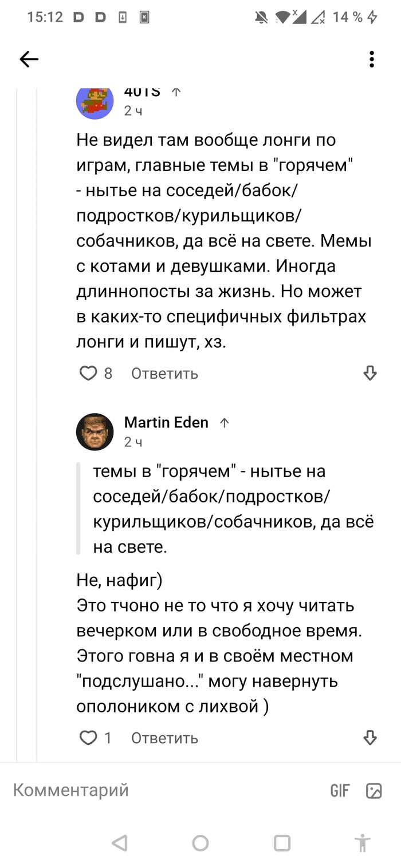Open 40TS Mario avatar profile
401x868 pixels.
click(x=95, y=101)
